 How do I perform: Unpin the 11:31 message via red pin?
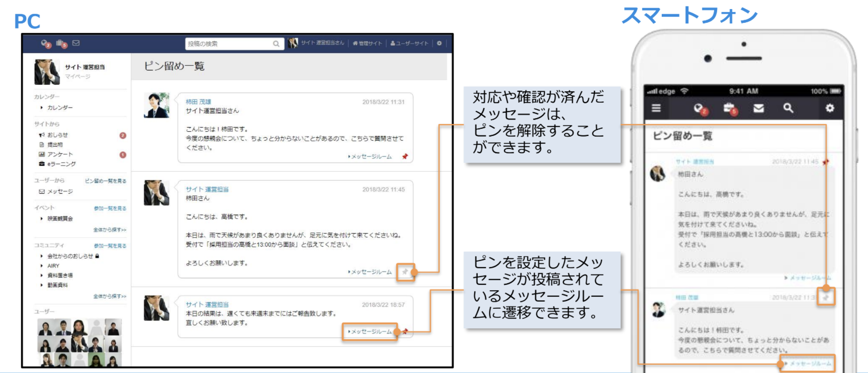(x=404, y=157)
